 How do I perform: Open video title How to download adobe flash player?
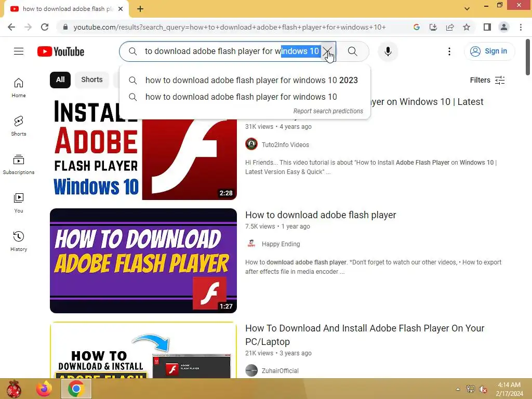321,215
